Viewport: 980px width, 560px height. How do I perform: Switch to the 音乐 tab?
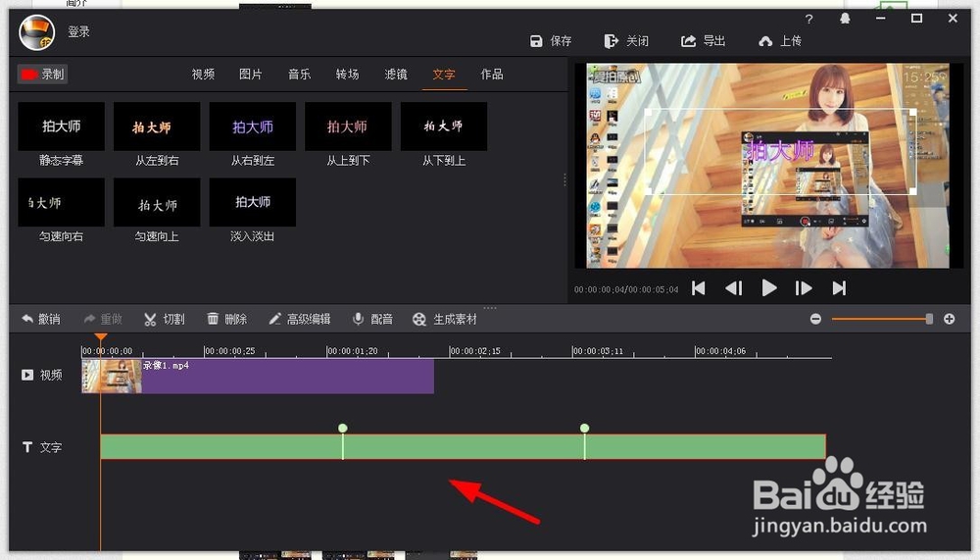[299, 74]
